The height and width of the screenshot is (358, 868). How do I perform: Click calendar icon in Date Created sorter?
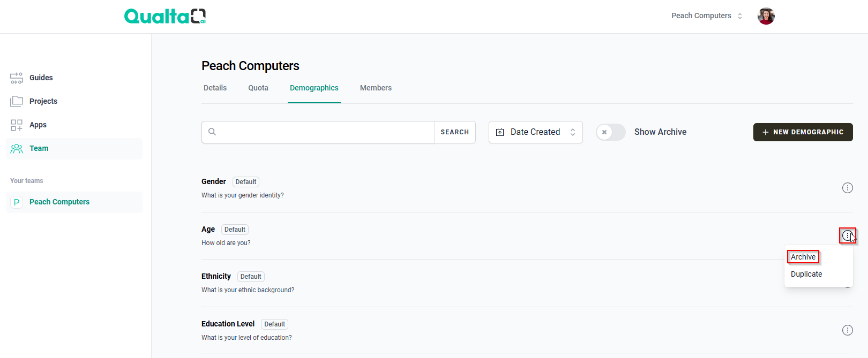click(500, 132)
